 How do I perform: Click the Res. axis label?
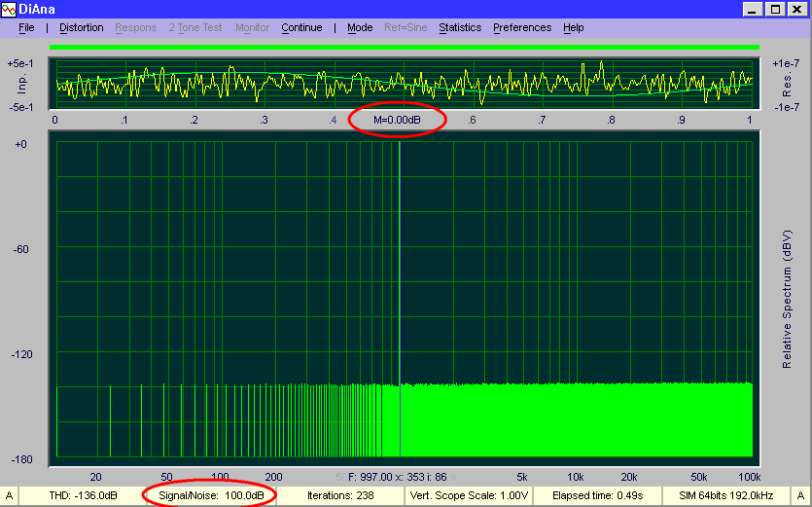coord(787,85)
